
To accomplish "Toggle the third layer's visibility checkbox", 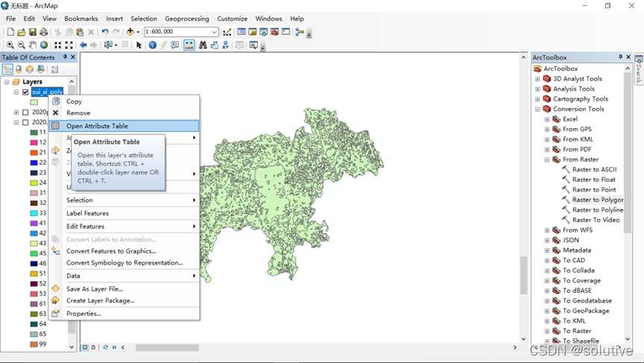I will pos(25,122).
